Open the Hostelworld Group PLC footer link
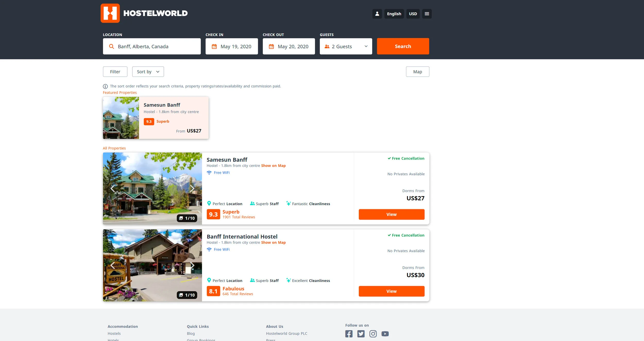 coord(287,334)
